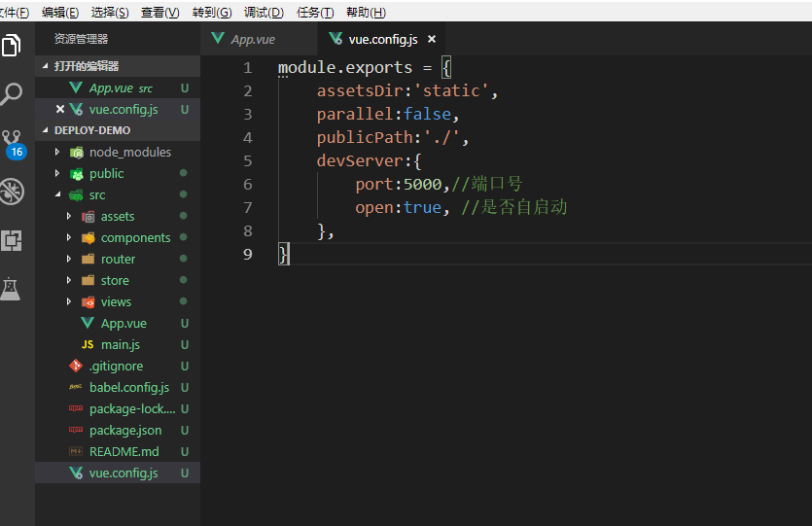Click the npm icon beside package-lock file
The width and height of the screenshot is (812, 526).
76,408
